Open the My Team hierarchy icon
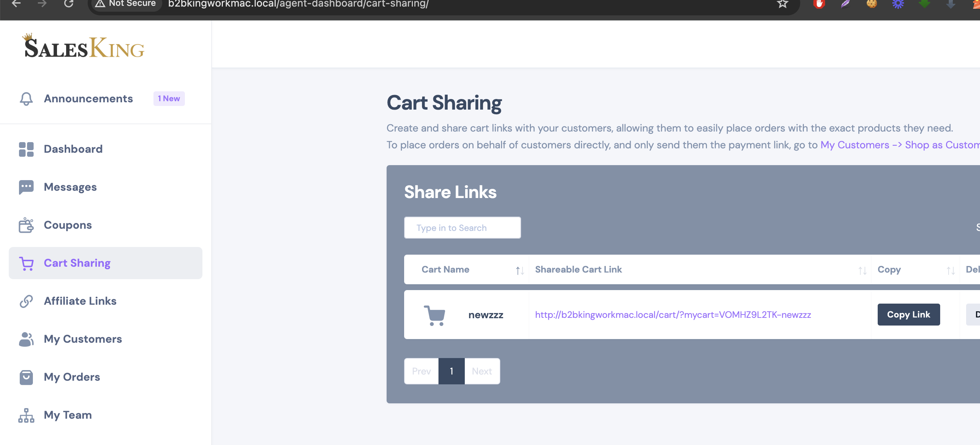 (26, 415)
